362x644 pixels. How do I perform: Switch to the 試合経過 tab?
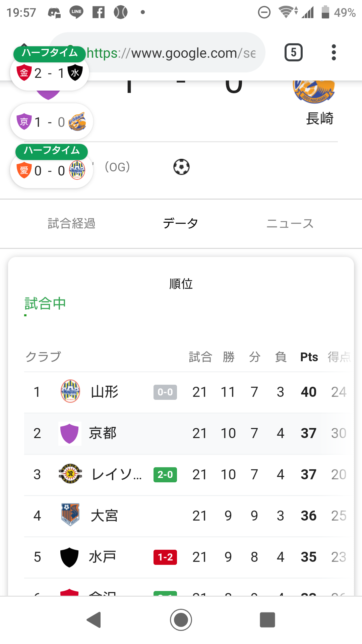[x=72, y=223]
